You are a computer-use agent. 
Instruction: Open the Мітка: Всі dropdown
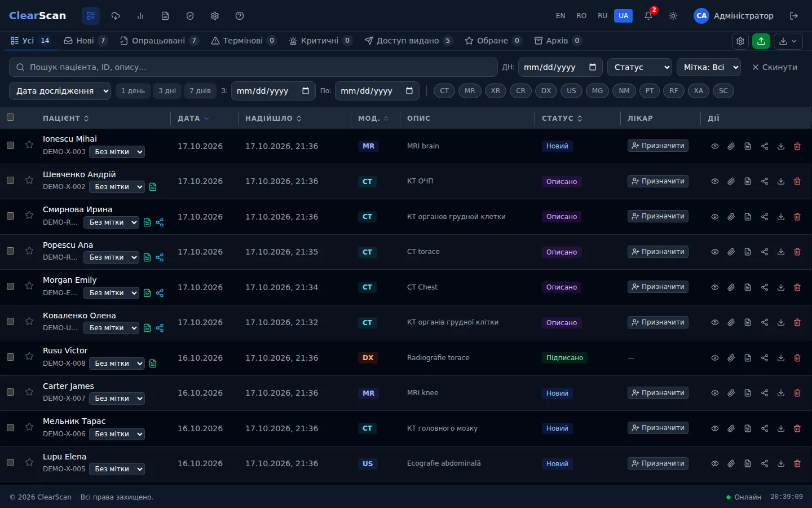[x=709, y=67]
